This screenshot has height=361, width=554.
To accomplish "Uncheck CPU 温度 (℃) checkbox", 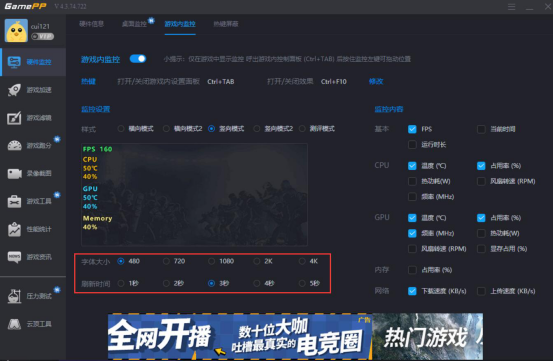I will (x=412, y=166).
